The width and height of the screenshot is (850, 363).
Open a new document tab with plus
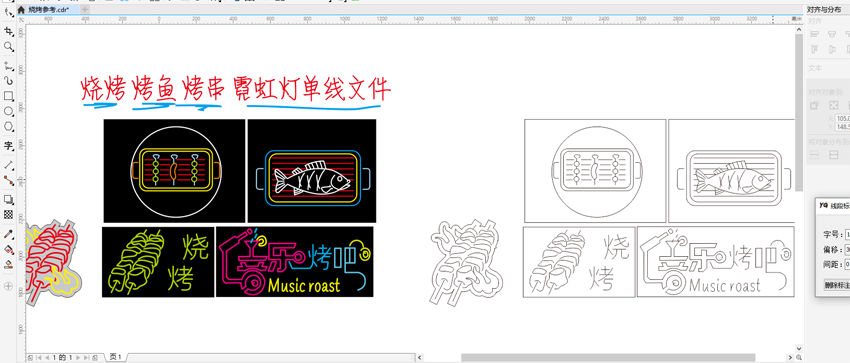[x=85, y=10]
